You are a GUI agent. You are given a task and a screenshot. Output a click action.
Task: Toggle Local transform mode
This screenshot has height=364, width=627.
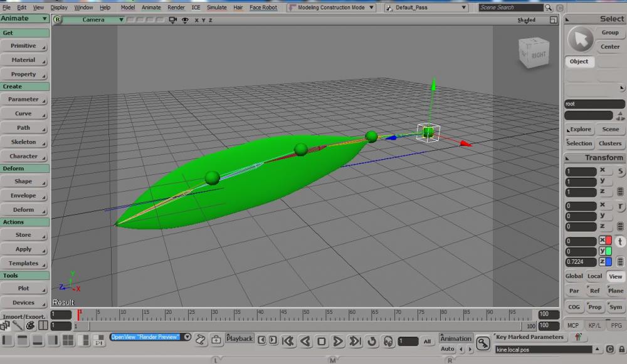[594, 276]
